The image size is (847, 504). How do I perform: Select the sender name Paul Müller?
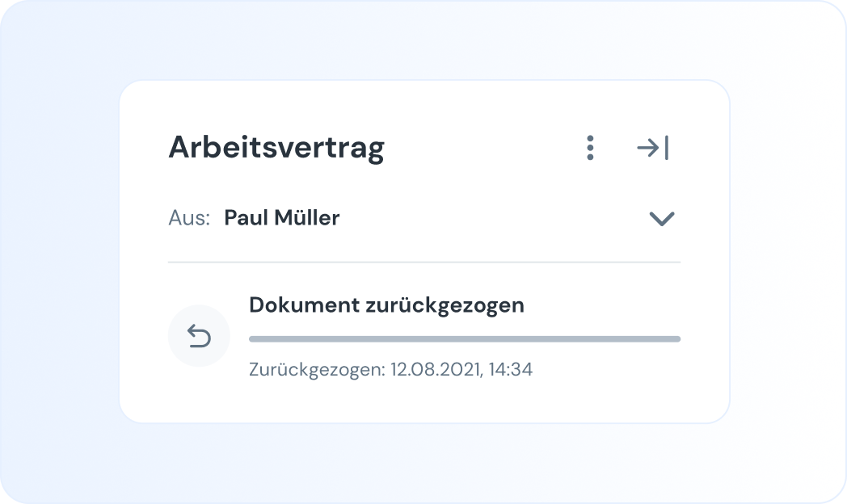coord(281,218)
